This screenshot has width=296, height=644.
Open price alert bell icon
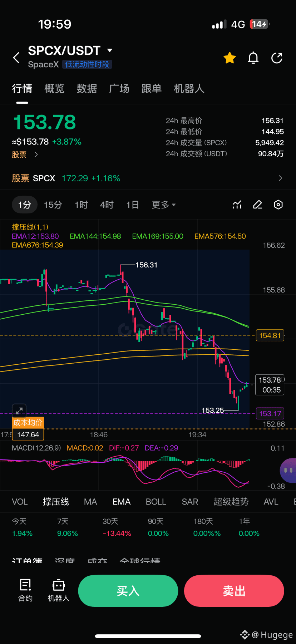(x=253, y=58)
